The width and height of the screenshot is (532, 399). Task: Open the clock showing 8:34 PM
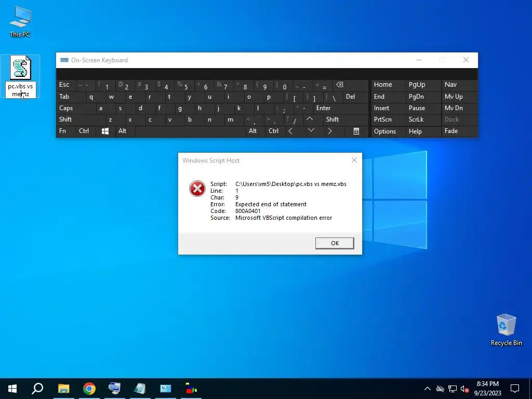pos(487,389)
